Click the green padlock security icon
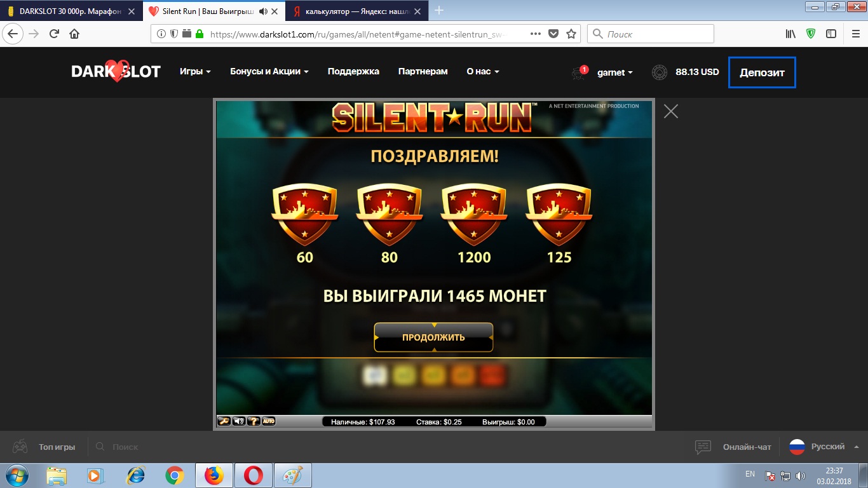 200,34
